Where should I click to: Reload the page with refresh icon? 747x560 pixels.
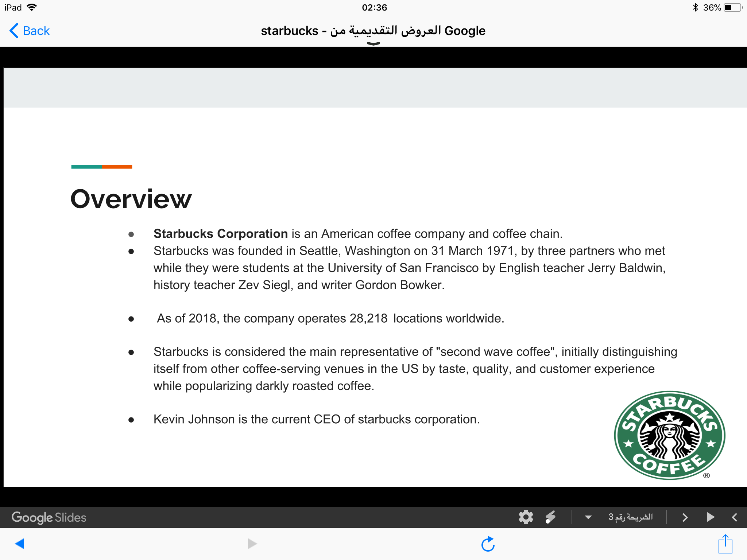point(488,544)
